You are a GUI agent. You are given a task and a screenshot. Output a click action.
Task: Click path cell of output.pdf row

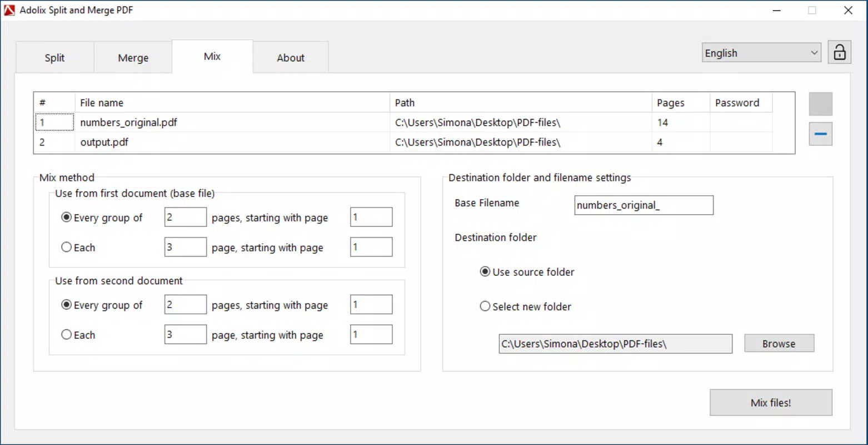pyautogui.click(x=521, y=142)
